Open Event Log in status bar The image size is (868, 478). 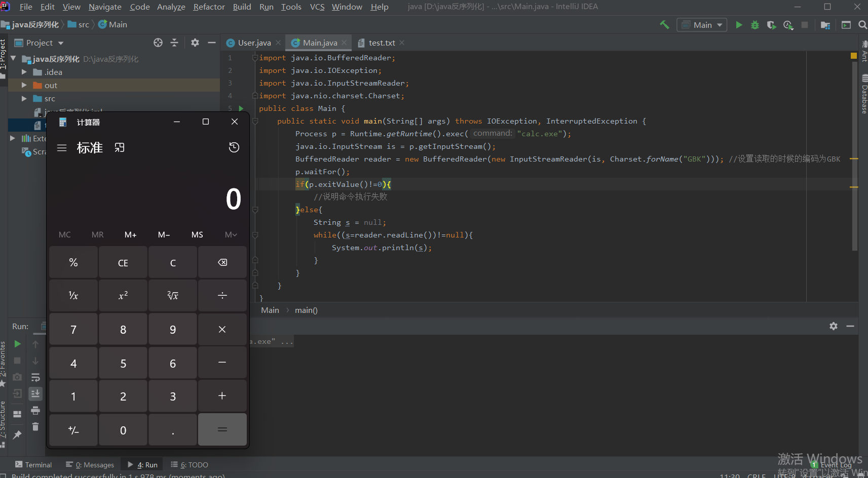point(831,465)
